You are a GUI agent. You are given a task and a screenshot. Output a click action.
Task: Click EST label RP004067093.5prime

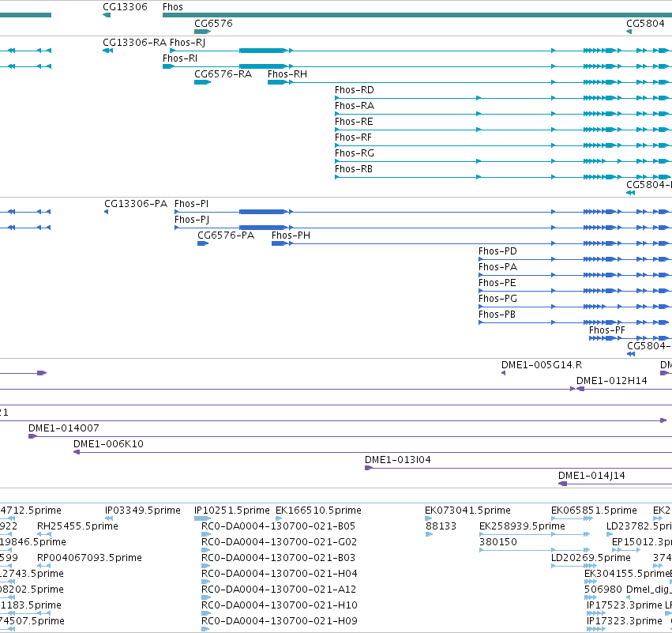coord(89,559)
